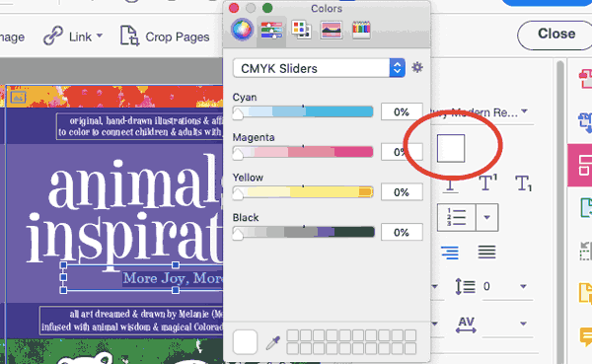Click the yellow comment tool in right sidebar
Image resolution: width=592 pixels, height=364 pixels.
coord(586,336)
